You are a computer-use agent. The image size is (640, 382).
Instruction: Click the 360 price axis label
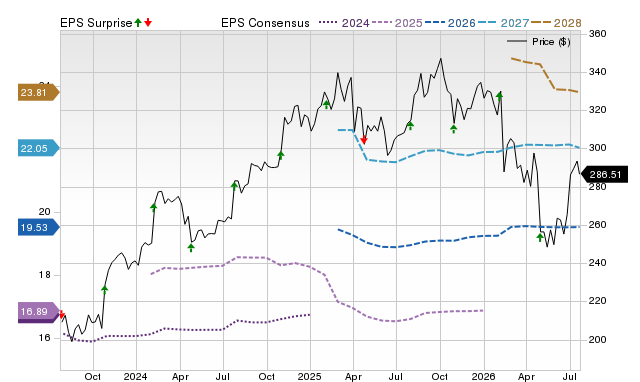click(597, 34)
